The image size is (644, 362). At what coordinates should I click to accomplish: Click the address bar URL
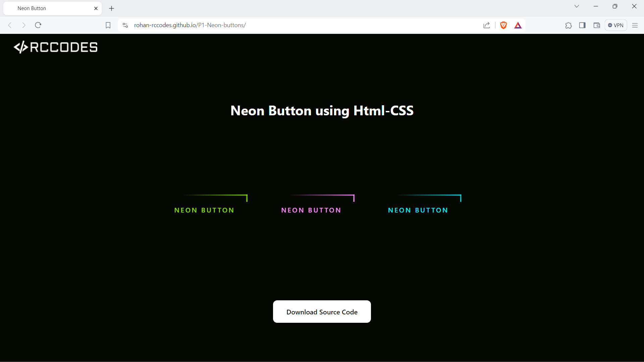click(x=190, y=25)
